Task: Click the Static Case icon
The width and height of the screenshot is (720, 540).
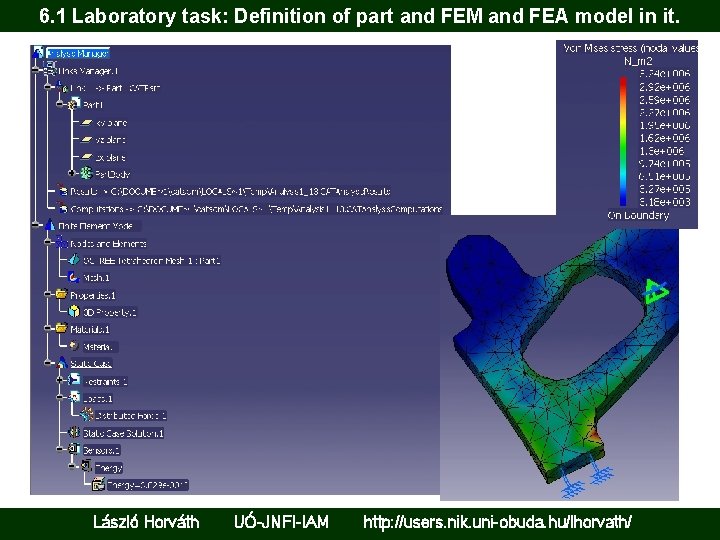Action: tap(62, 363)
